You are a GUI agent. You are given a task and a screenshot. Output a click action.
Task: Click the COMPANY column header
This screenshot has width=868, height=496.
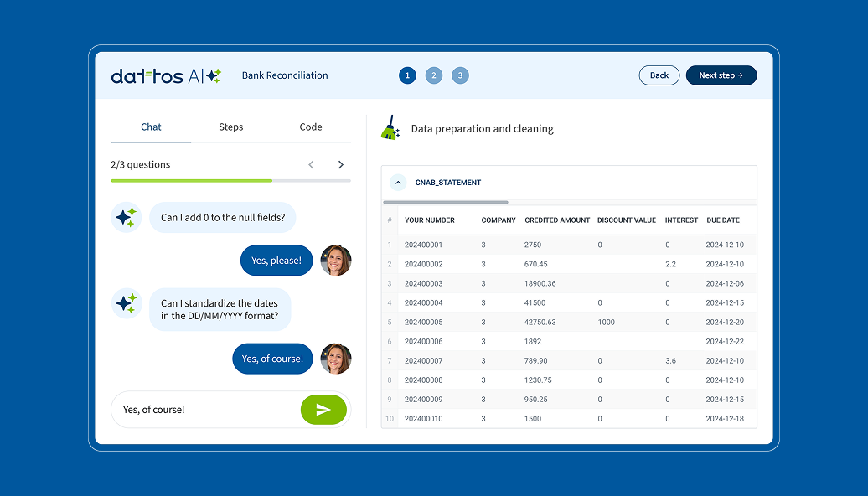[x=499, y=220]
